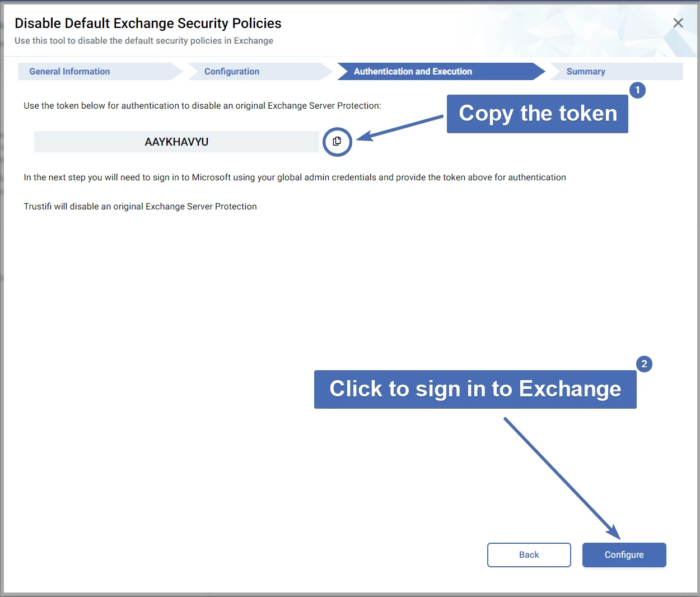Click the 'Trustifi will disable' notice text
Image resolution: width=700 pixels, height=597 pixels.
coord(140,207)
